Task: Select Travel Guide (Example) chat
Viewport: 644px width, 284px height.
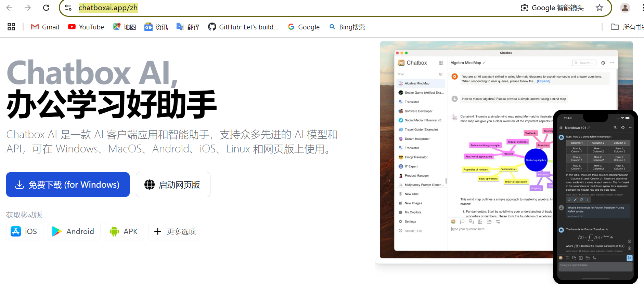Action: (421, 130)
